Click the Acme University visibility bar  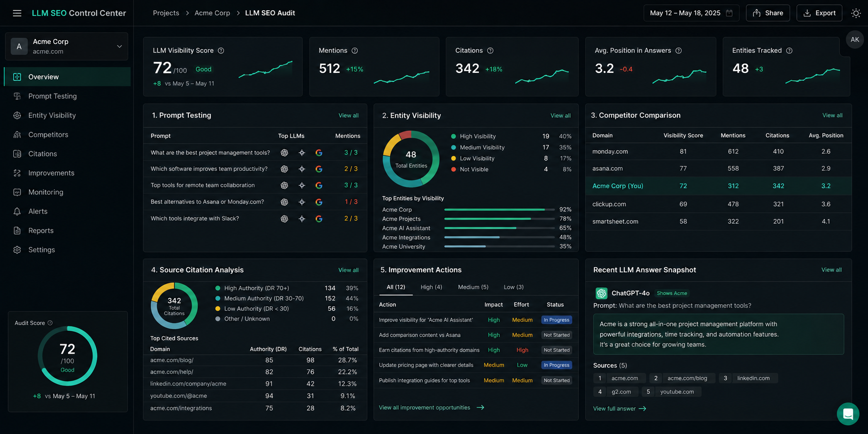point(500,247)
